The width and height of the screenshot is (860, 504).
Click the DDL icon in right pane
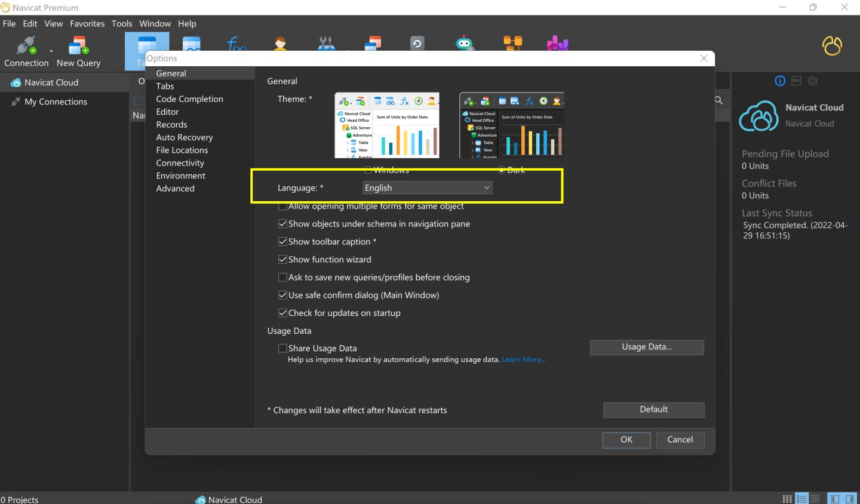click(x=796, y=81)
